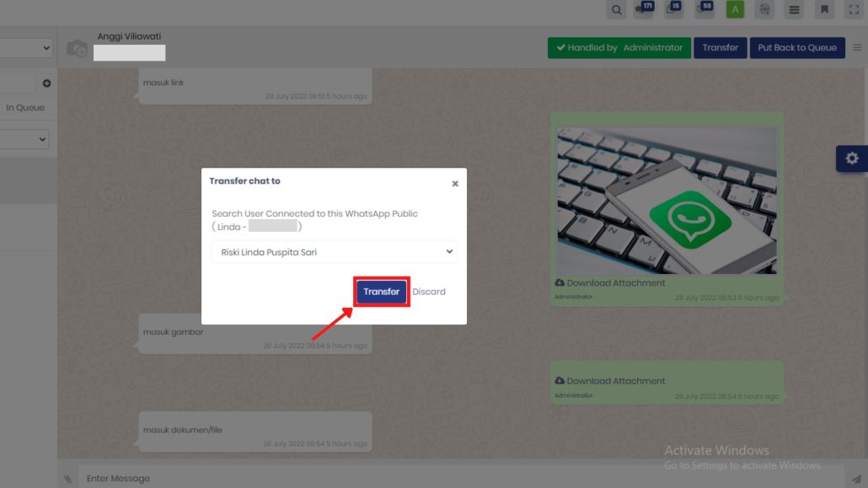Open the Riski Linda Puspita Sari user dropdown

click(334, 252)
